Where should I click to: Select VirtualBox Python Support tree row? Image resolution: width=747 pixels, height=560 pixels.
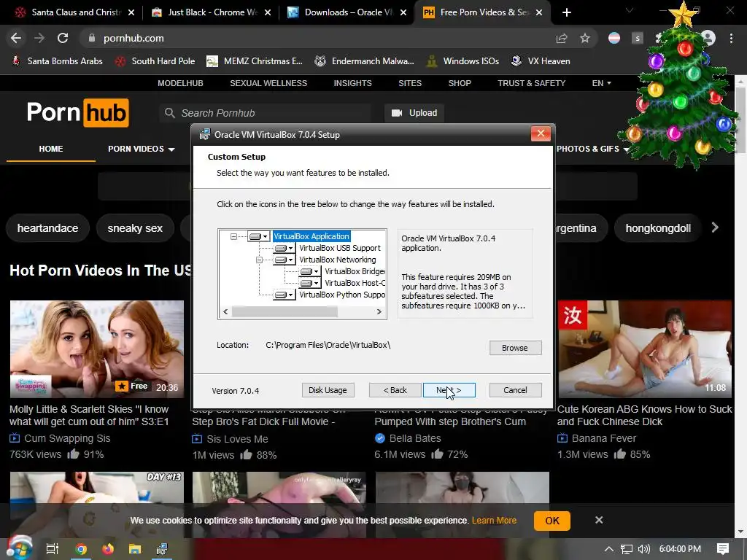[341, 295]
